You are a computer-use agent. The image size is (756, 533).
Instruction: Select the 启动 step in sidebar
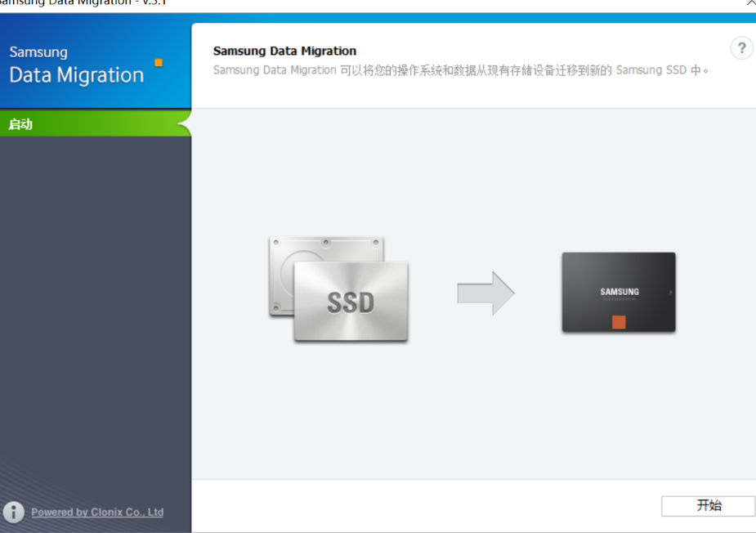point(96,124)
